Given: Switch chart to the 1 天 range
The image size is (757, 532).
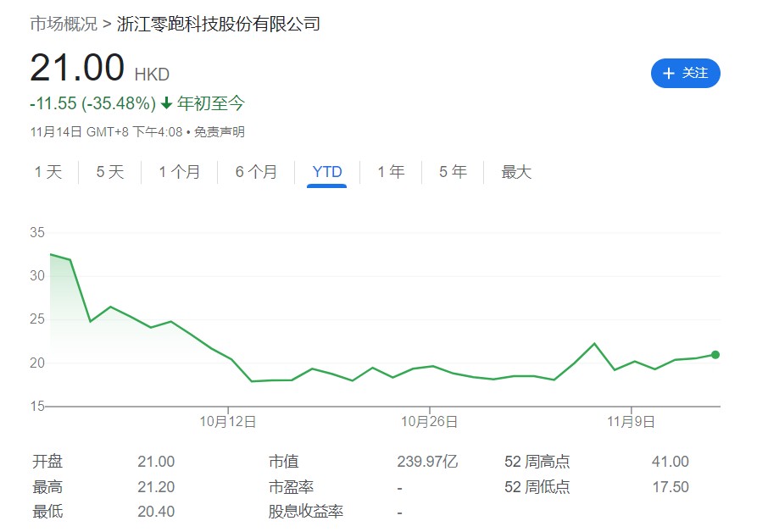Looking at the screenshot, I should tap(48, 172).
